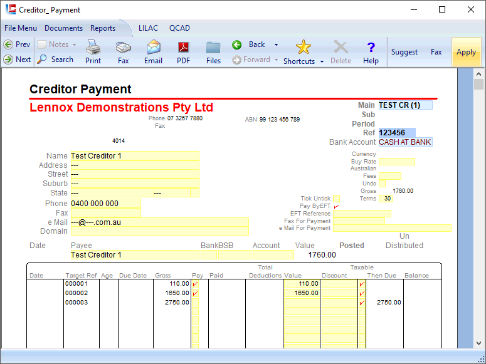
Task: Click the e Mail address field
Action: click(x=160, y=222)
